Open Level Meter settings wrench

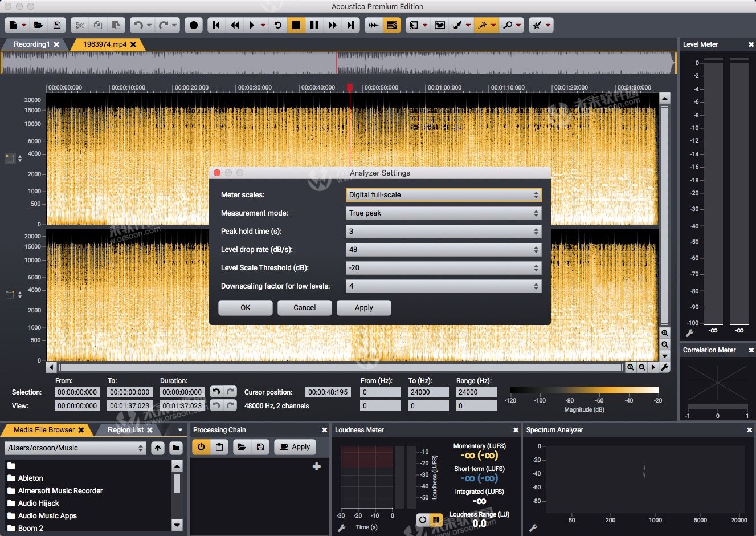(x=689, y=334)
